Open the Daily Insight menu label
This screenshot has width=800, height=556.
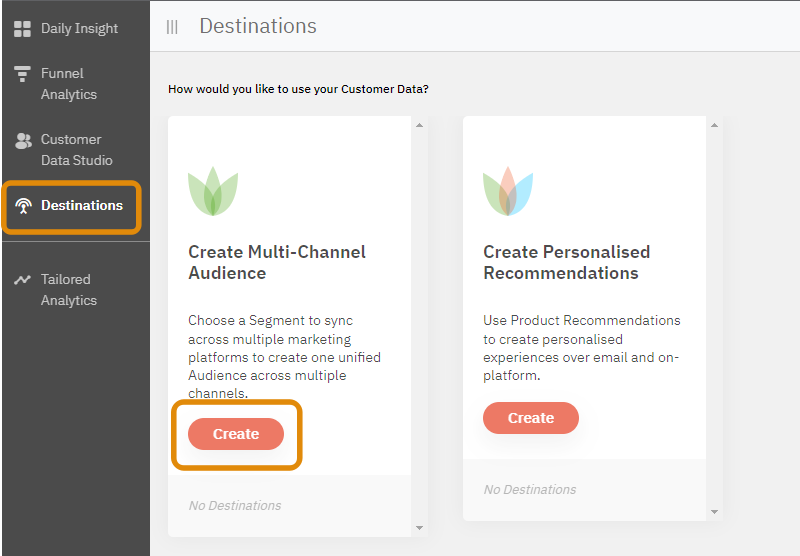coord(79,29)
